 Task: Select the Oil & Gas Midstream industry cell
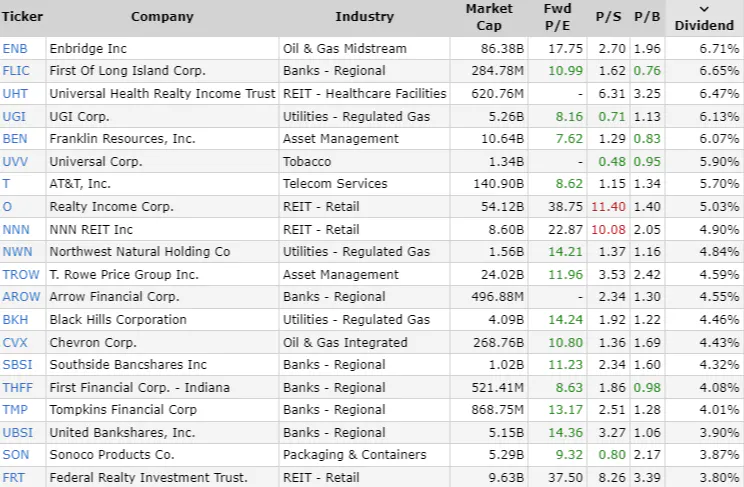pos(364,48)
